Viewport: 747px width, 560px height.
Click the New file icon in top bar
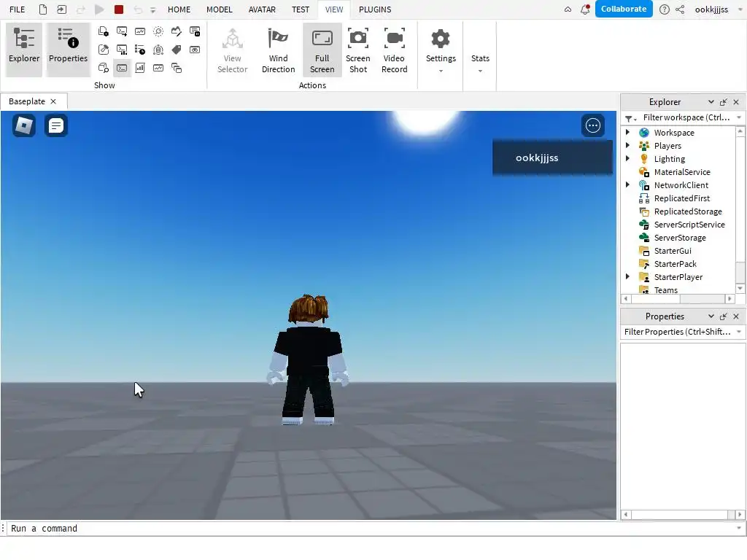pyautogui.click(x=43, y=9)
